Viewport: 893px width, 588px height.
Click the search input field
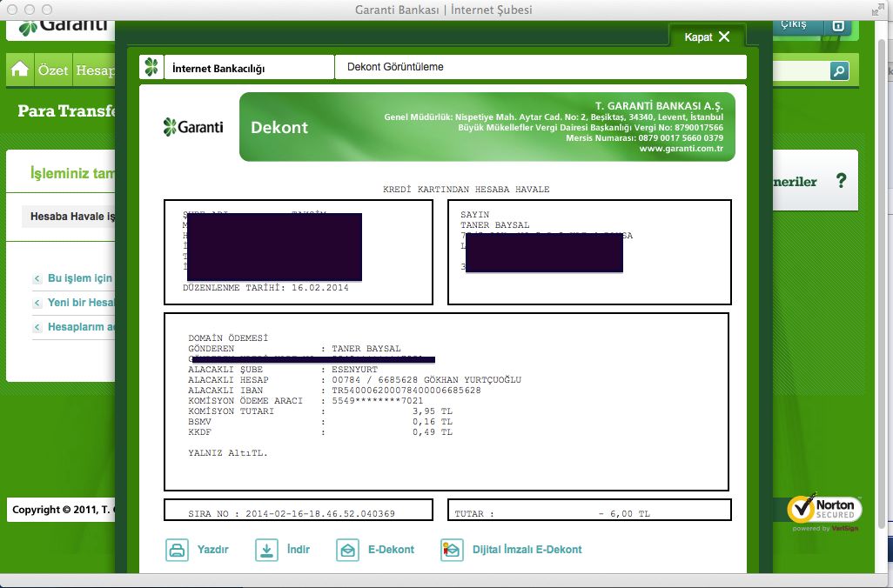tap(800, 71)
